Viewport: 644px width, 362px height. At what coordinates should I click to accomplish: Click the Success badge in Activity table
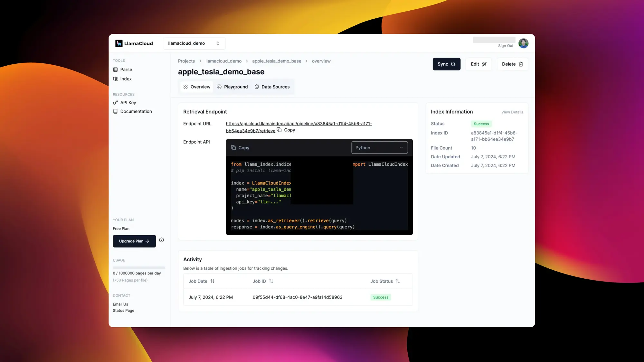[381, 297]
